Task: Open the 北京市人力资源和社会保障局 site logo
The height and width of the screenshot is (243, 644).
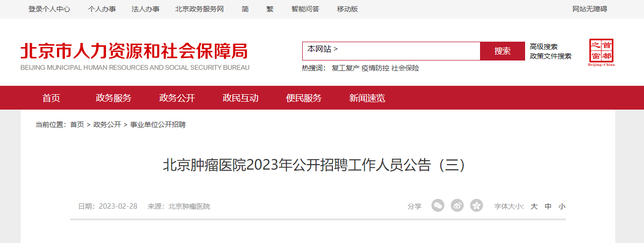Action: pos(135,56)
